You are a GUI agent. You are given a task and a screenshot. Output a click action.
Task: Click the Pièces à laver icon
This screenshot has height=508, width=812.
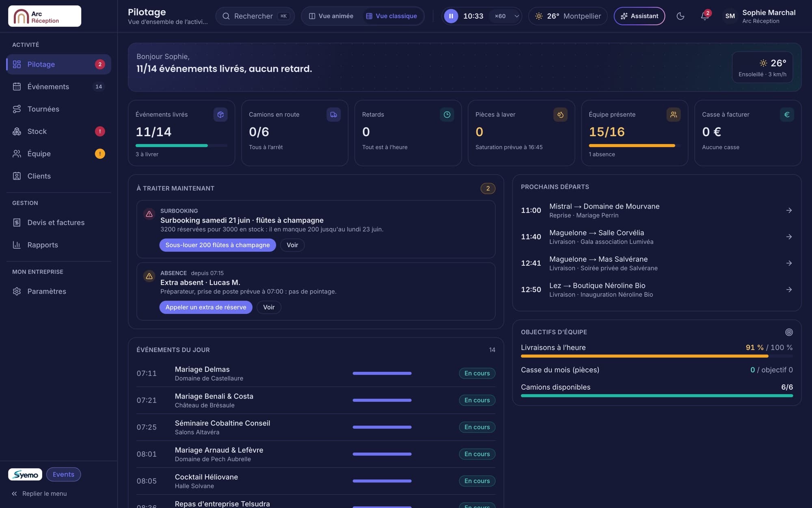click(x=560, y=115)
